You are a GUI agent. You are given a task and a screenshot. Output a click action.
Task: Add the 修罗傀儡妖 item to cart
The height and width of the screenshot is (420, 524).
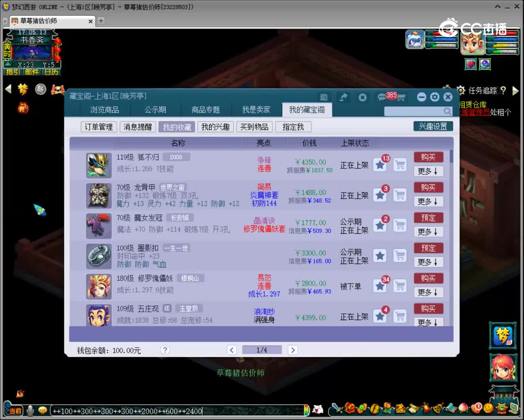(400, 286)
